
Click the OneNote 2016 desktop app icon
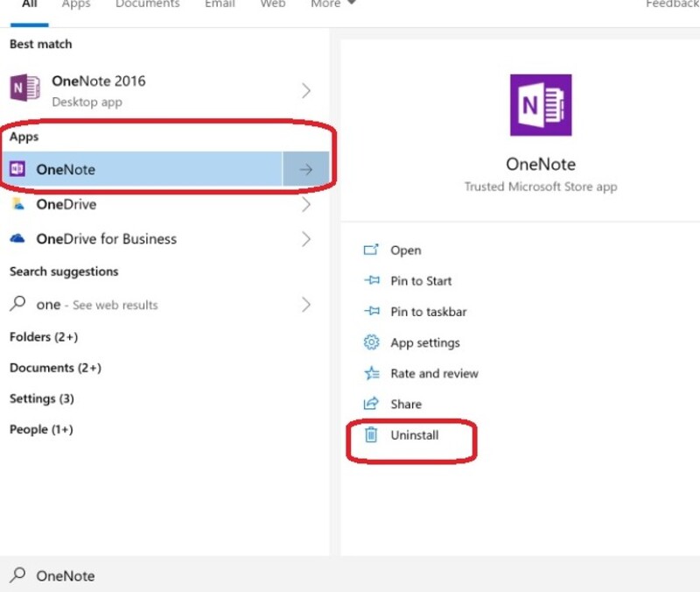click(25, 88)
